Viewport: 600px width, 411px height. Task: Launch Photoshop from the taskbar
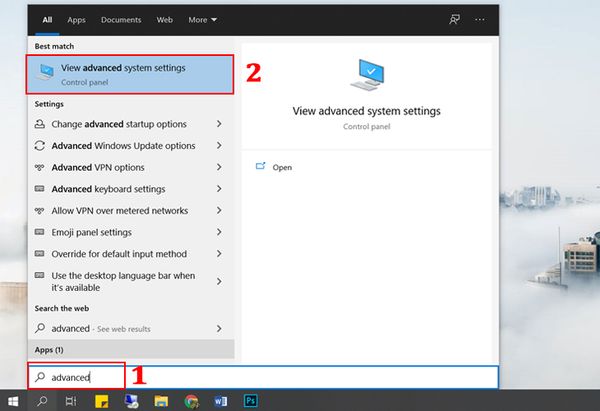pyautogui.click(x=251, y=400)
